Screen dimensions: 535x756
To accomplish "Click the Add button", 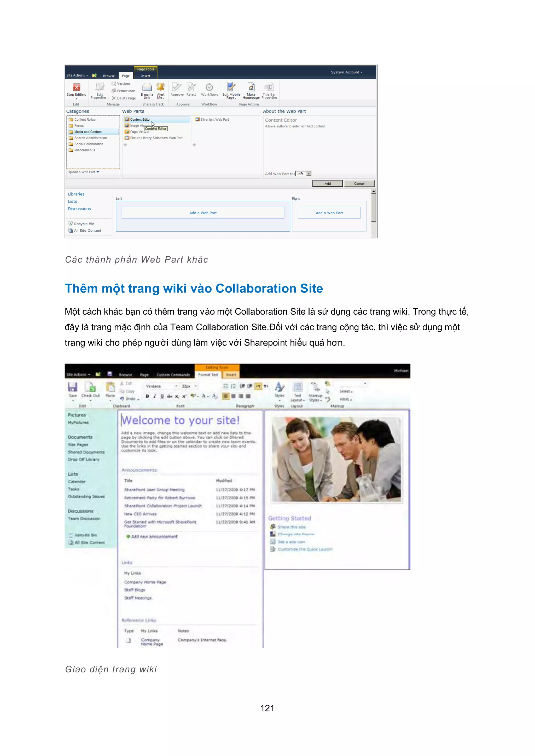I will pyautogui.click(x=328, y=183).
